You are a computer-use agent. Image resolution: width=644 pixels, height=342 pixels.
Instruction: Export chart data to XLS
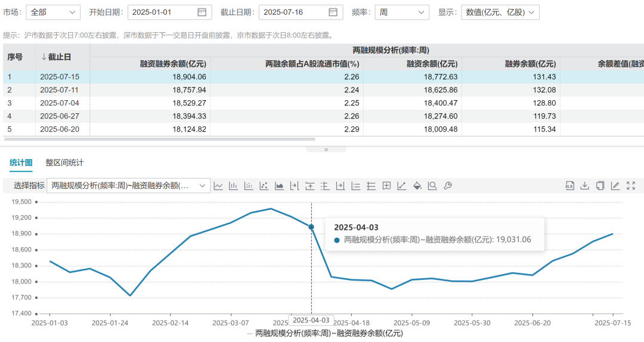569,185
